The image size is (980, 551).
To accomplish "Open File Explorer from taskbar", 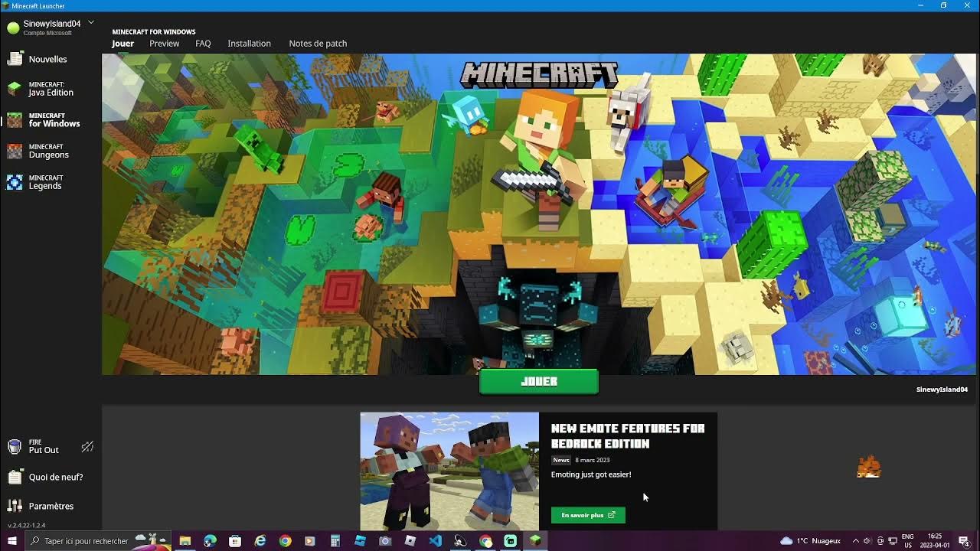I will [x=185, y=541].
